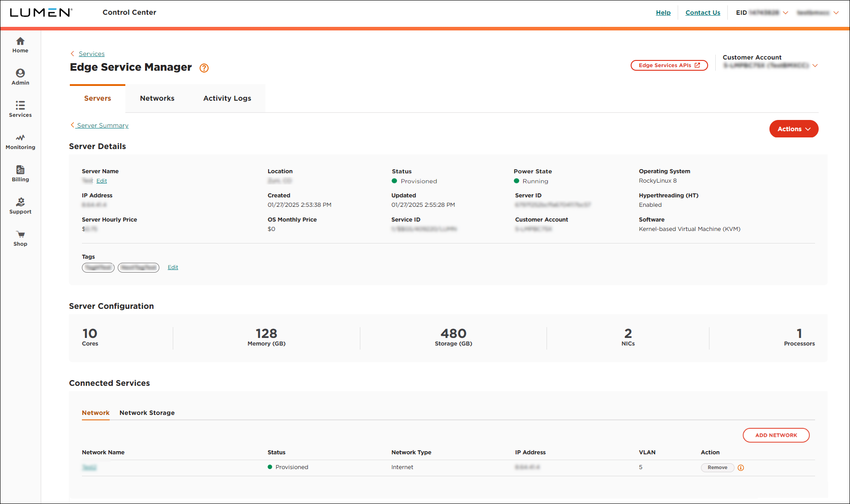The height and width of the screenshot is (504, 850).
Task: Open the blurred network name link
Action: pos(90,467)
